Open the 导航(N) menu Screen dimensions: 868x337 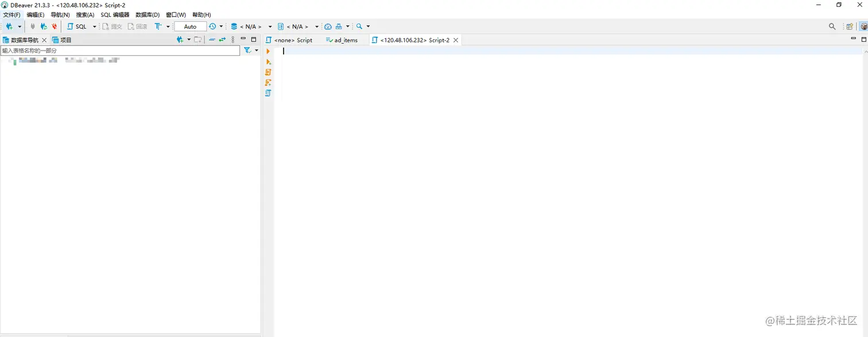click(60, 15)
